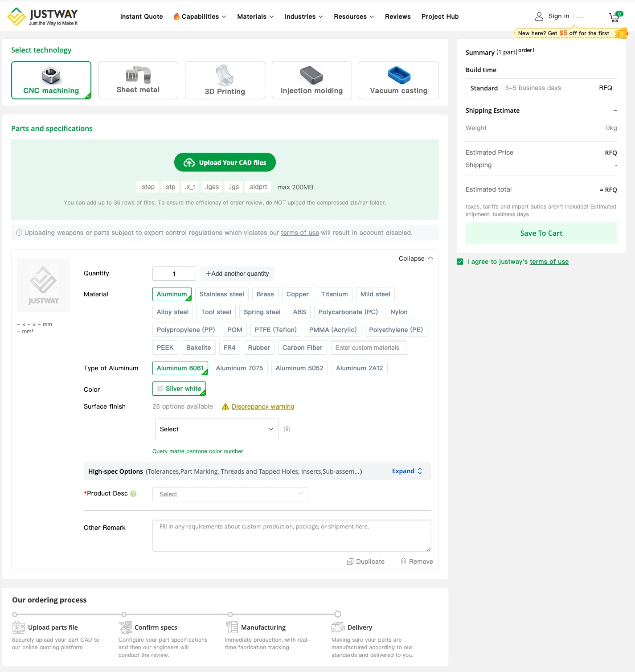Open the shopping cart icon
635x672 pixels.
pos(614,17)
